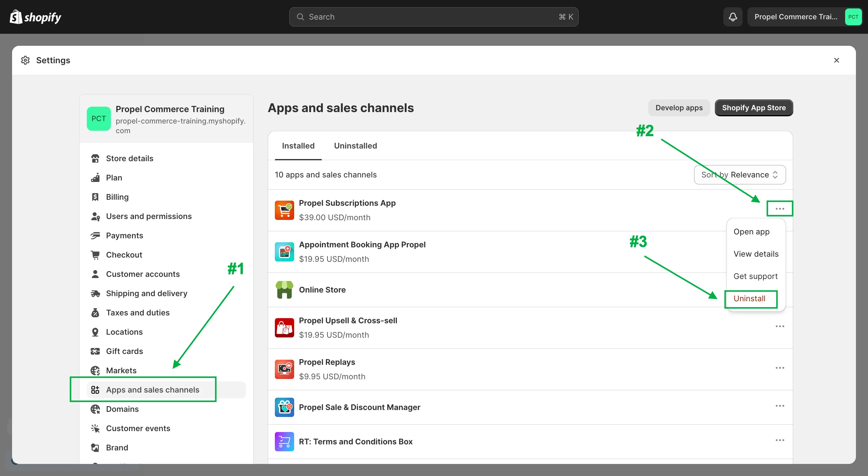Viewport: 868px width, 476px height.
Task: Switch to the Installed tab
Action: (x=298, y=146)
